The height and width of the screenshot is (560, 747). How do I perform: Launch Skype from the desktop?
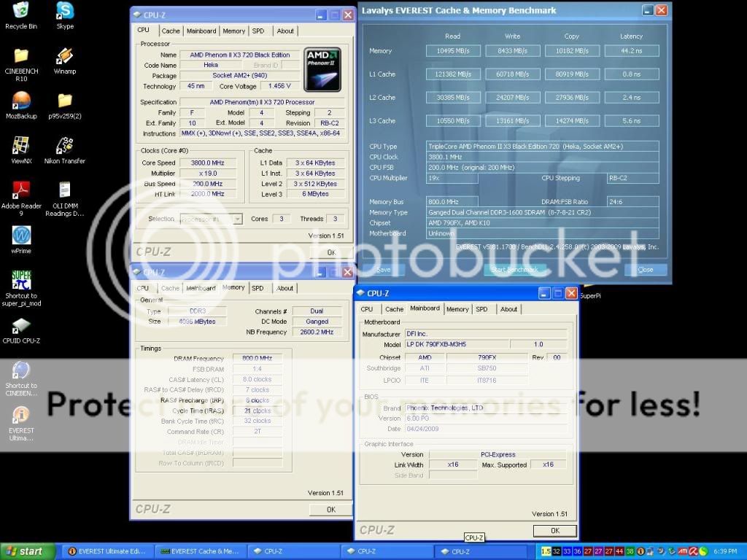click(65, 16)
